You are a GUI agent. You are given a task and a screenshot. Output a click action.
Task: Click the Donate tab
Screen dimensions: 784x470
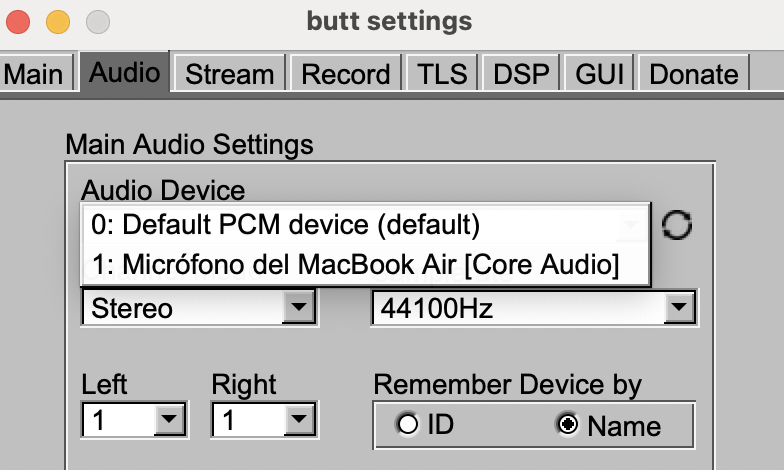694,74
